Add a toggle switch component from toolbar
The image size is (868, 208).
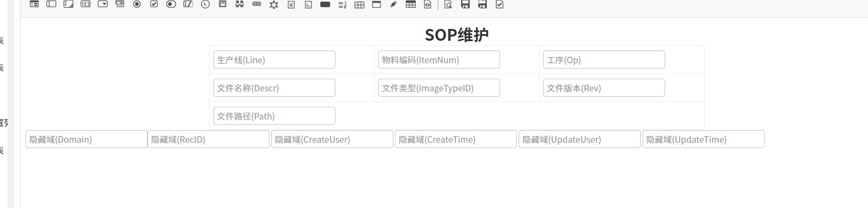point(171,4)
